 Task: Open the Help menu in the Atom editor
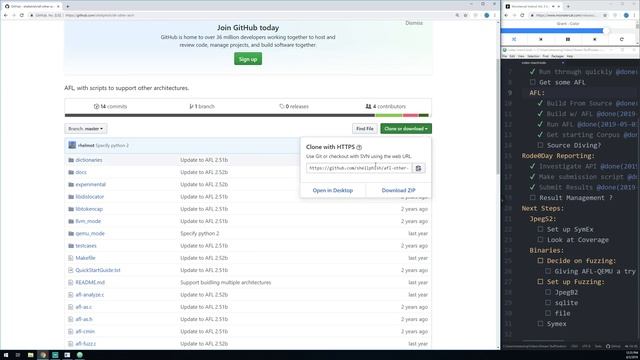coord(570,56)
